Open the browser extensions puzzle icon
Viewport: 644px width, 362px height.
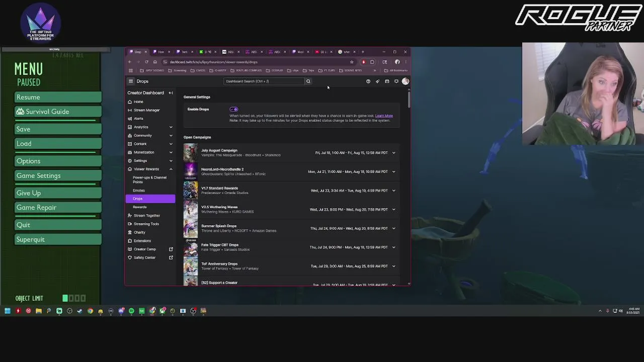[372, 62]
